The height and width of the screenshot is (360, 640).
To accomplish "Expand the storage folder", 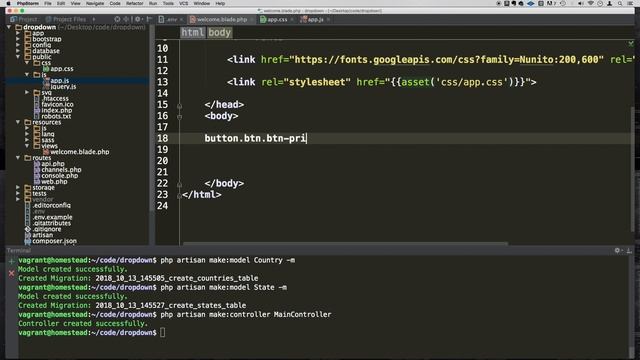I will [18, 187].
